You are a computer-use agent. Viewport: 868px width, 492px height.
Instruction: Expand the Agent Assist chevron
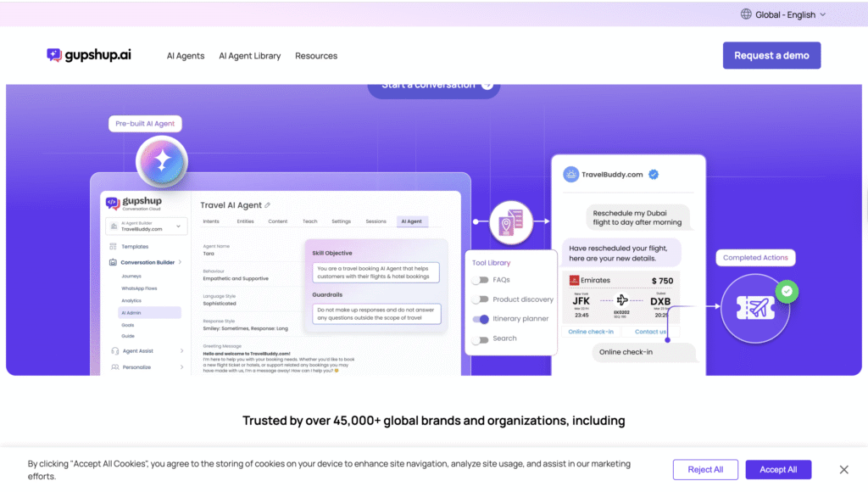181,350
